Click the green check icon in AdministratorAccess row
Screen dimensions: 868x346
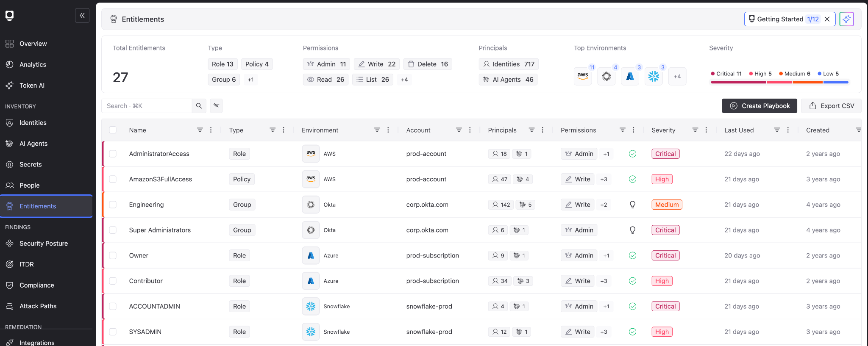632,154
